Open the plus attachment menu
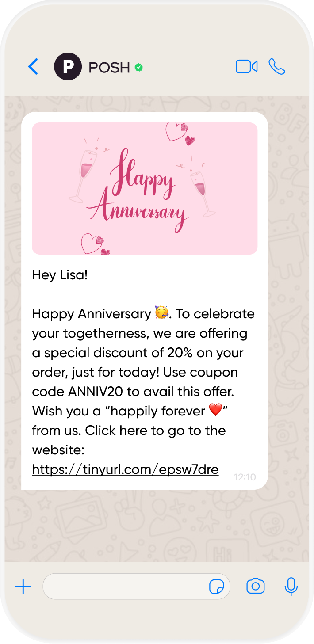 tap(23, 587)
